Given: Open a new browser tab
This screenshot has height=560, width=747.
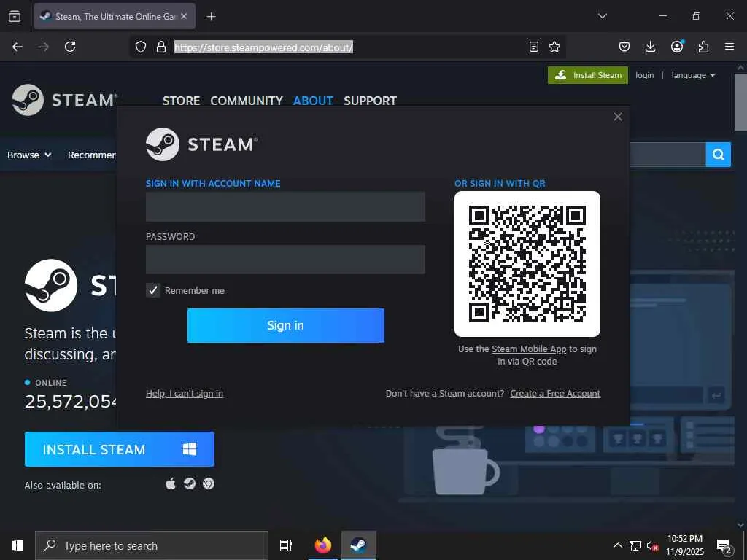Looking at the screenshot, I should [x=211, y=17].
